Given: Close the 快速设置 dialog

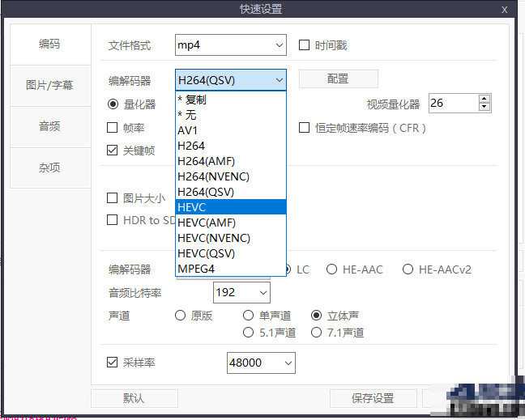Looking at the screenshot, I should [504, 10].
